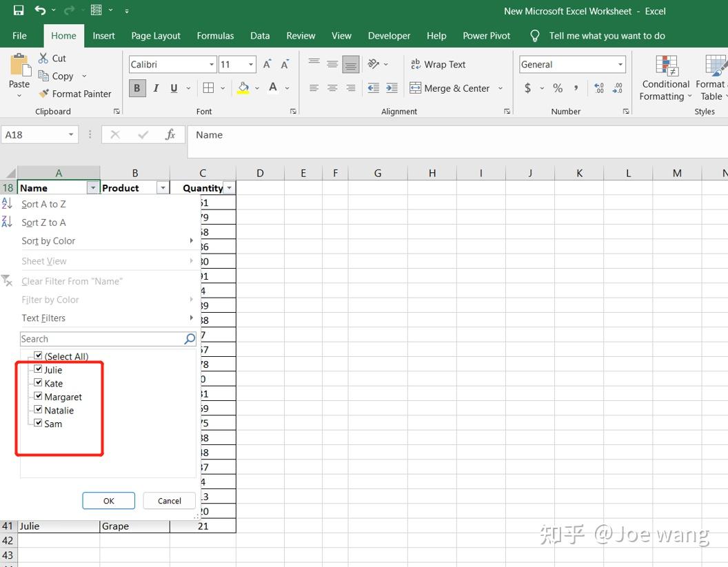This screenshot has width=728, height=567.
Task: Cancel the filter menu
Action: (170, 501)
